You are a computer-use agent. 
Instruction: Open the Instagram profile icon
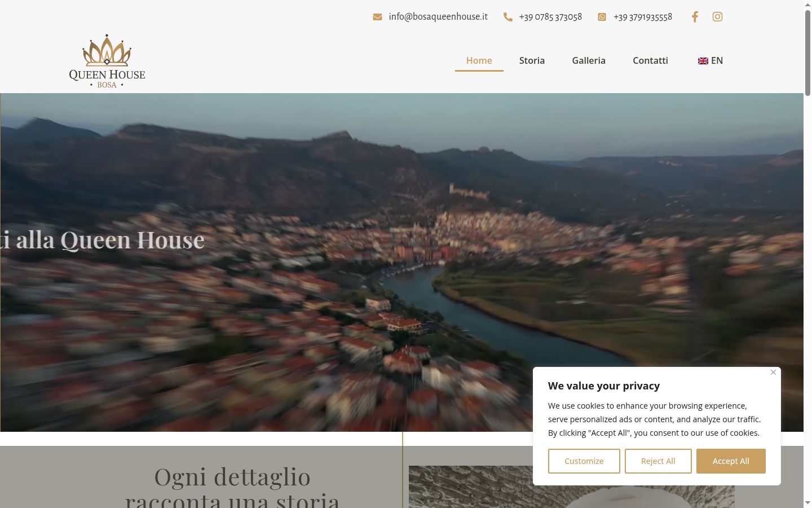(717, 17)
